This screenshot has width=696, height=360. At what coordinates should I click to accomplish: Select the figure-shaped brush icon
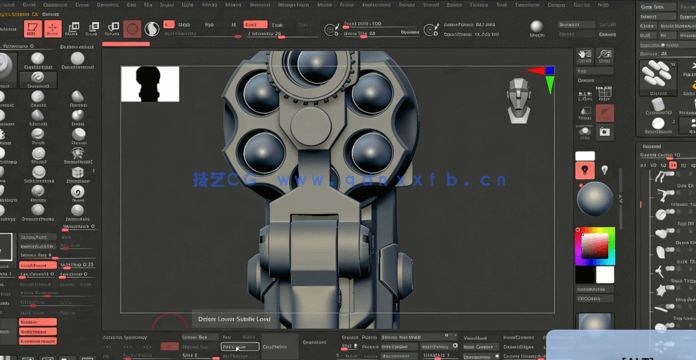point(78,154)
